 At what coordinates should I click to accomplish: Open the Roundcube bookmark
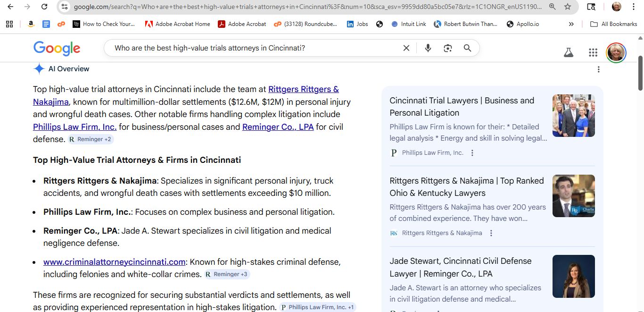tap(305, 24)
